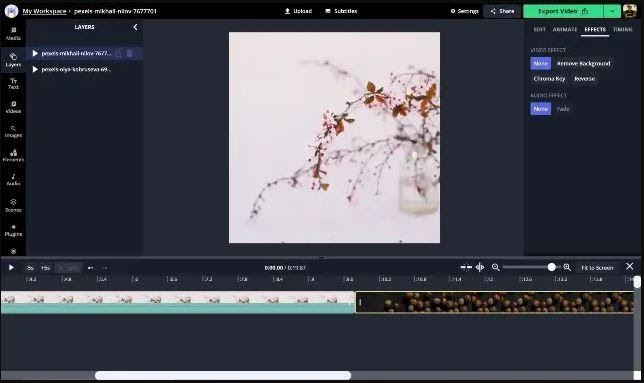This screenshot has width=644, height=383.
Task: Open the Scenes sidebar panel
Action: 13,205
